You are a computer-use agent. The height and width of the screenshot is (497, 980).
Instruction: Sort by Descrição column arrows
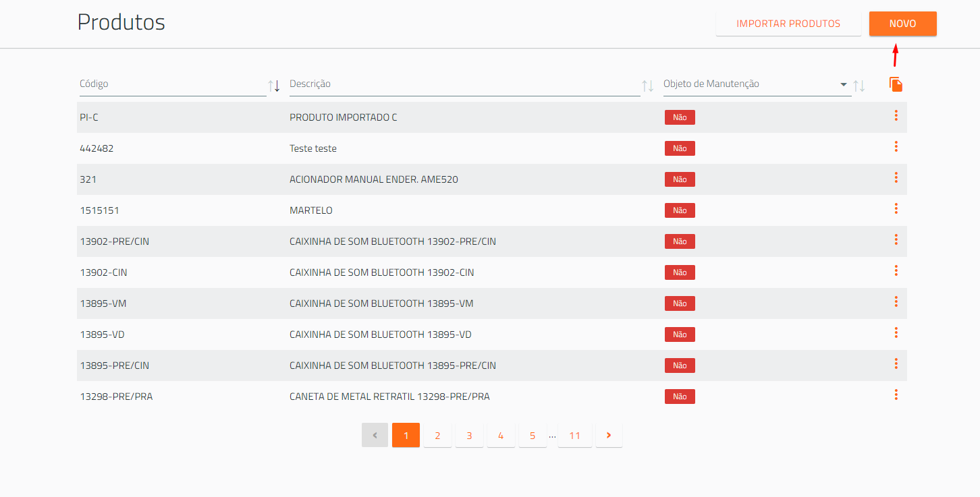(x=647, y=86)
